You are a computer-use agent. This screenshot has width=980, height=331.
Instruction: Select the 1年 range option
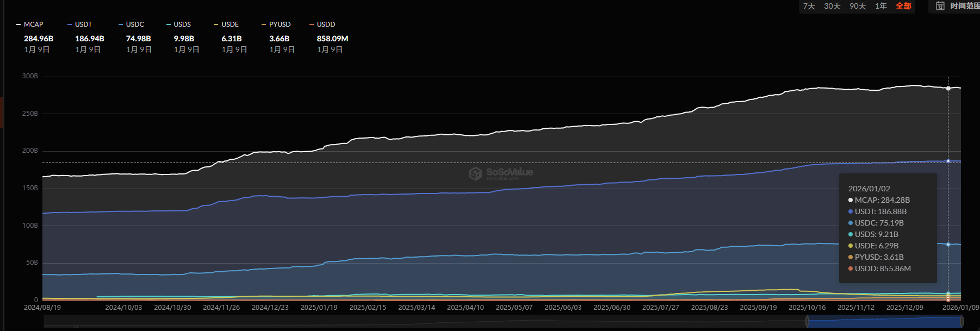pos(881,6)
